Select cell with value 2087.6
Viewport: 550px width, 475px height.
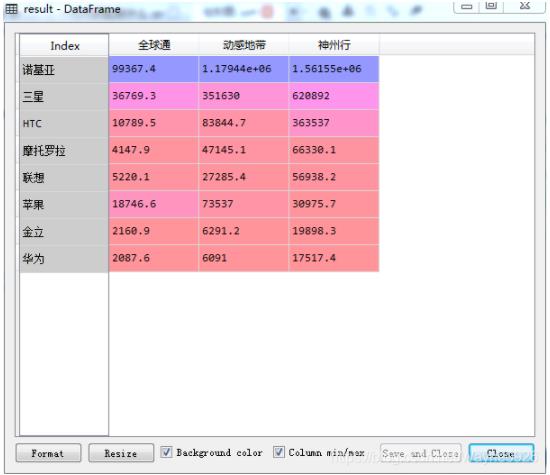[x=154, y=258]
